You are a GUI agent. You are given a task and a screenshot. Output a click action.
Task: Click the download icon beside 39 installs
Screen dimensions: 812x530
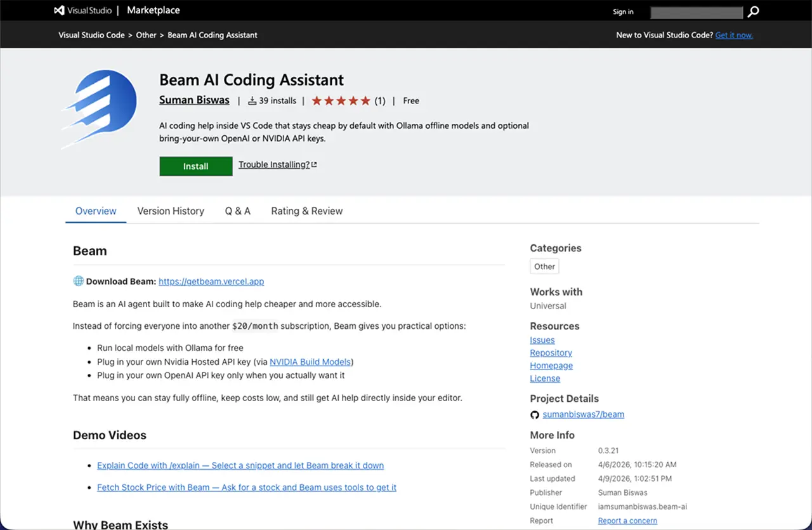tap(252, 101)
